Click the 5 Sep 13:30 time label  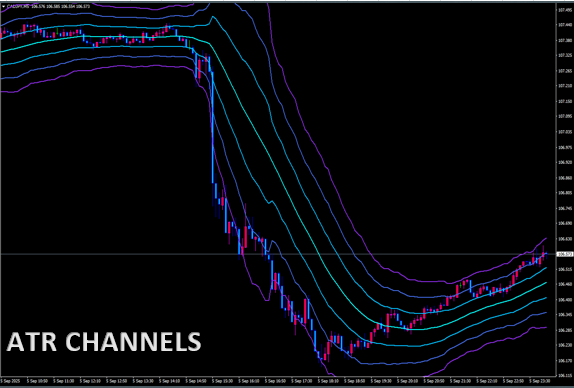click(x=143, y=381)
